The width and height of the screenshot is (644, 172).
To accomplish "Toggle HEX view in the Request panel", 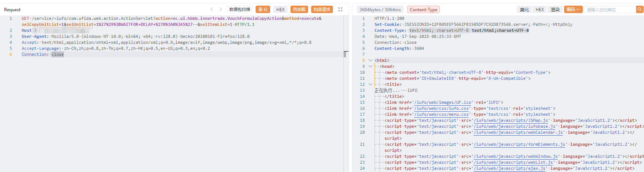I will 280,9.
